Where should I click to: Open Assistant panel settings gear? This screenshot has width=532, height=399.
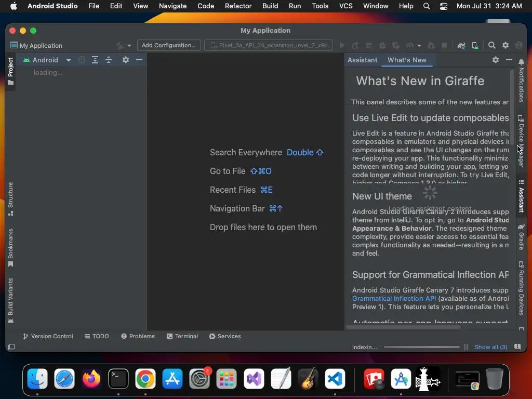[496, 60]
